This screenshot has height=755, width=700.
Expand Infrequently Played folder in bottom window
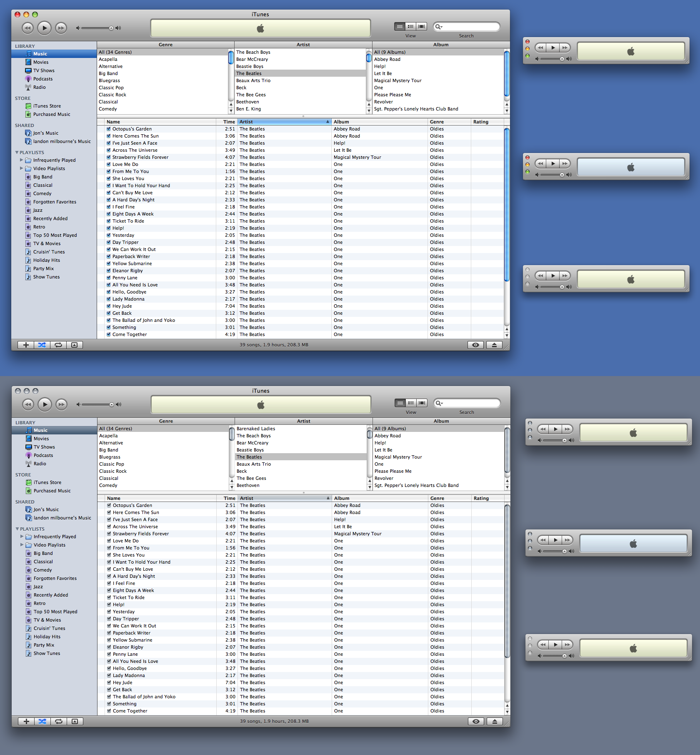point(22,537)
